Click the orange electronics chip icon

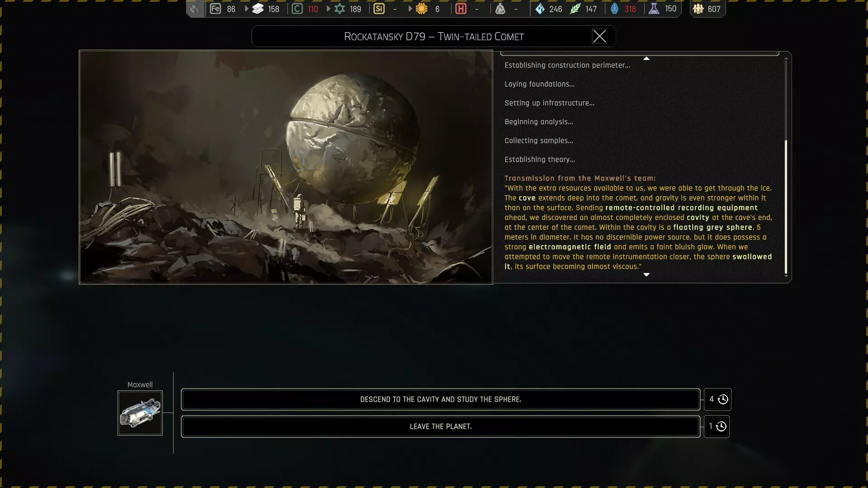421,9
